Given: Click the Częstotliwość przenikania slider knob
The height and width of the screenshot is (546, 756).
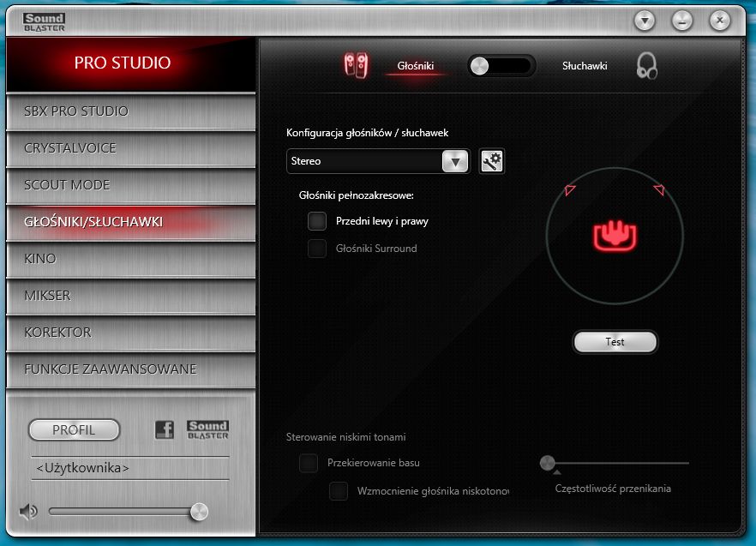Looking at the screenshot, I should [547, 463].
